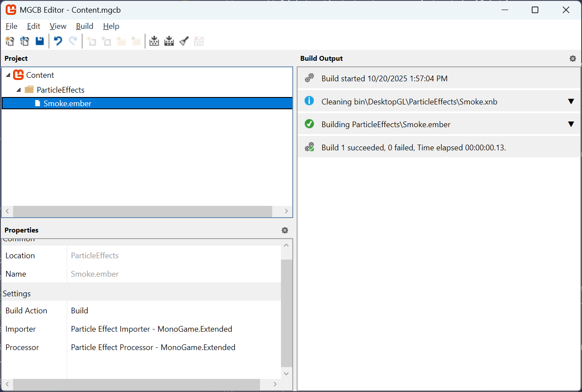The height and width of the screenshot is (392, 582).
Task: Click the Properties vertical scrollbar down arrow
Action: click(286, 373)
